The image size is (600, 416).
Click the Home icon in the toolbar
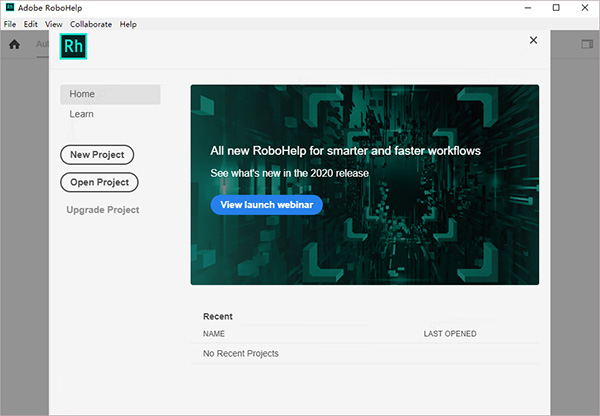point(15,44)
